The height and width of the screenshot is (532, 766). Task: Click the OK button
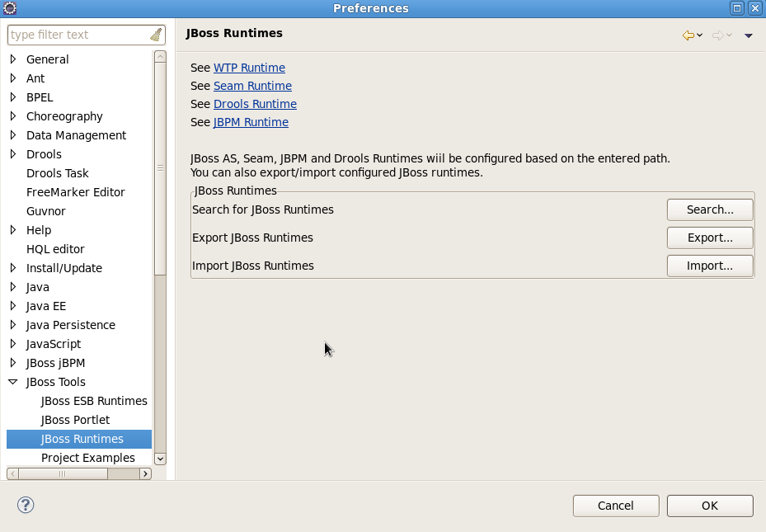coord(710,506)
